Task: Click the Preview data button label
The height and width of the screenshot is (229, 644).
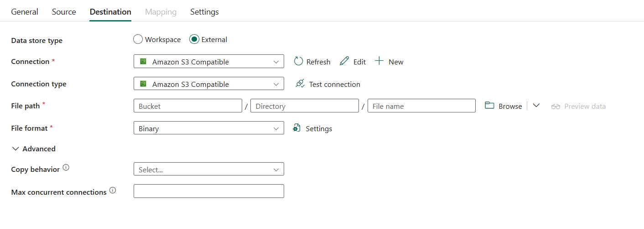Action: tap(585, 106)
